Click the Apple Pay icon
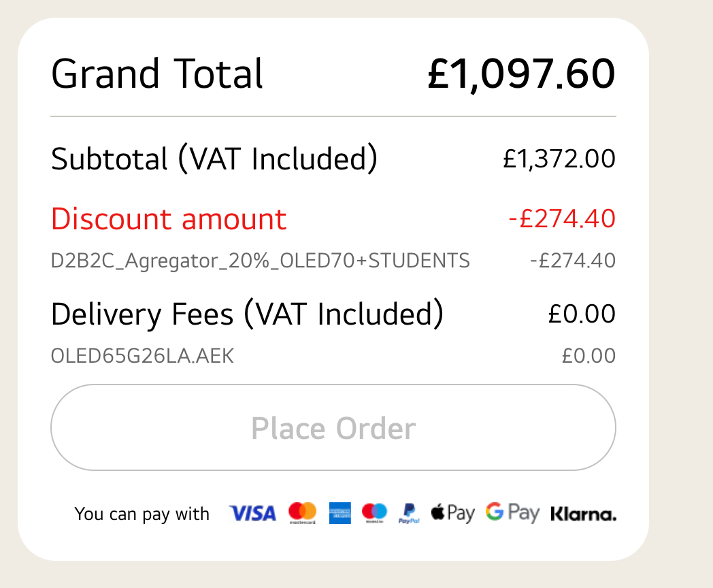 click(x=452, y=513)
